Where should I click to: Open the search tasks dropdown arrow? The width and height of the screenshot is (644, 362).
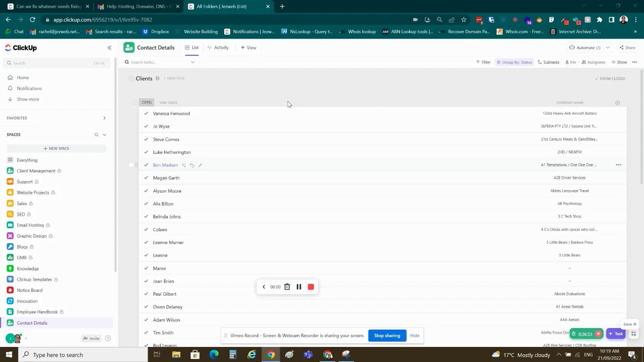(193, 62)
